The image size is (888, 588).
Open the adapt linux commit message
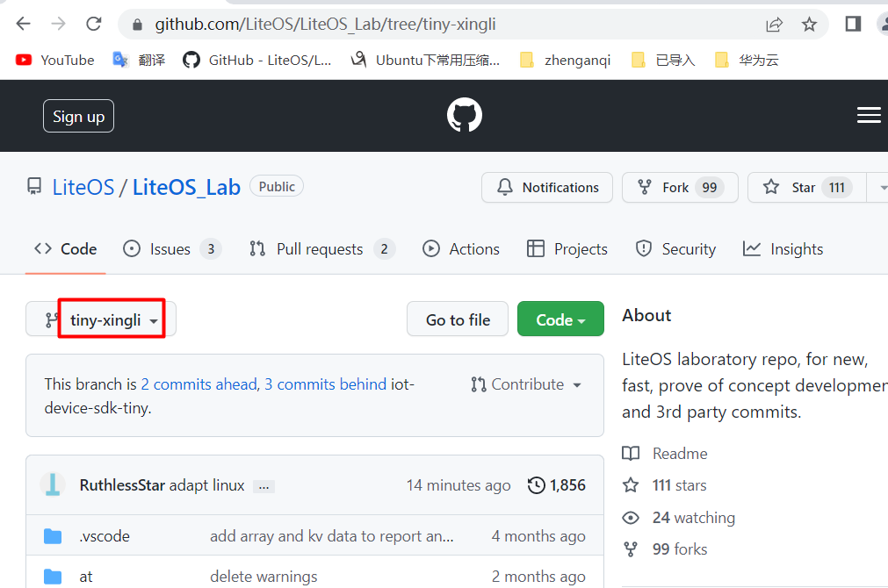coord(206,485)
